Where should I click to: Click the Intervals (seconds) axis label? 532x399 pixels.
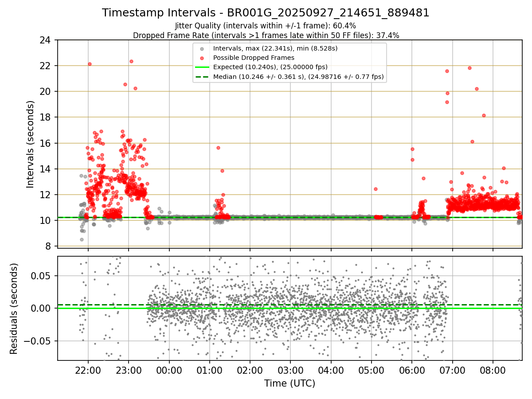pyautogui.click(x=30, y=144)
